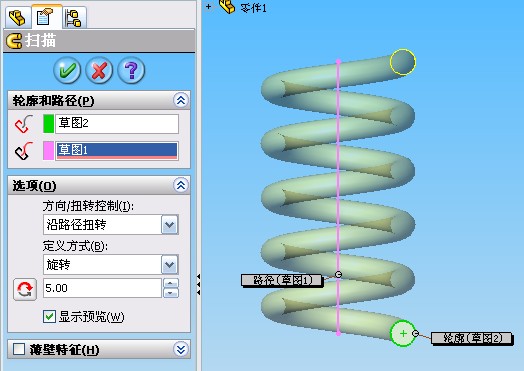Click the green profile color swatch

[48, 124]
